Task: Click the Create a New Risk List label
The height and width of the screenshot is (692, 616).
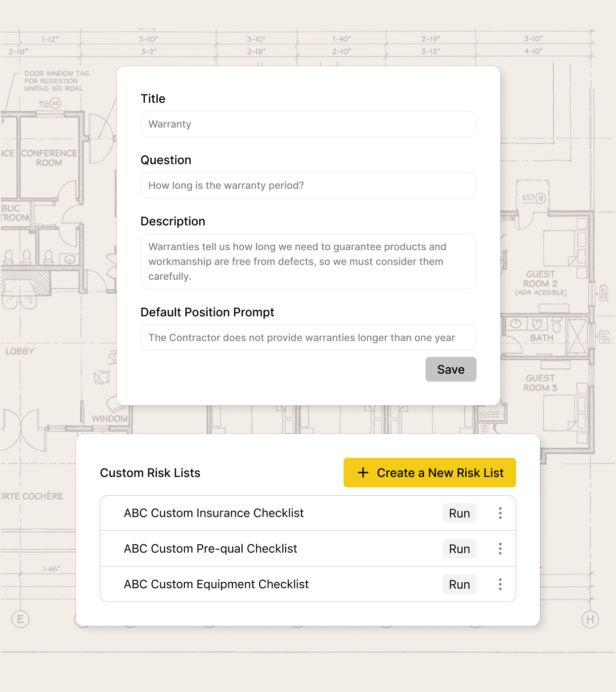Action: 440,473
